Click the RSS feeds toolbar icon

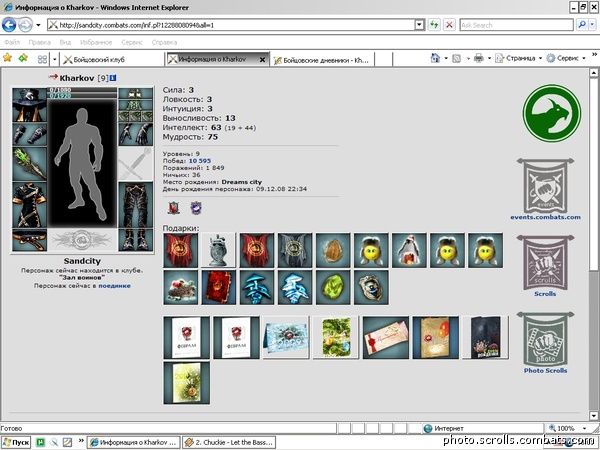coord(456,59)
